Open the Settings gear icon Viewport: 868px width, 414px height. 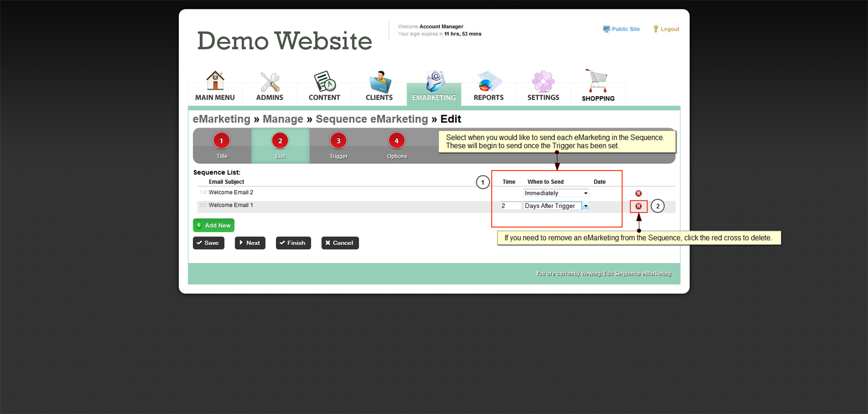(543, 82)
